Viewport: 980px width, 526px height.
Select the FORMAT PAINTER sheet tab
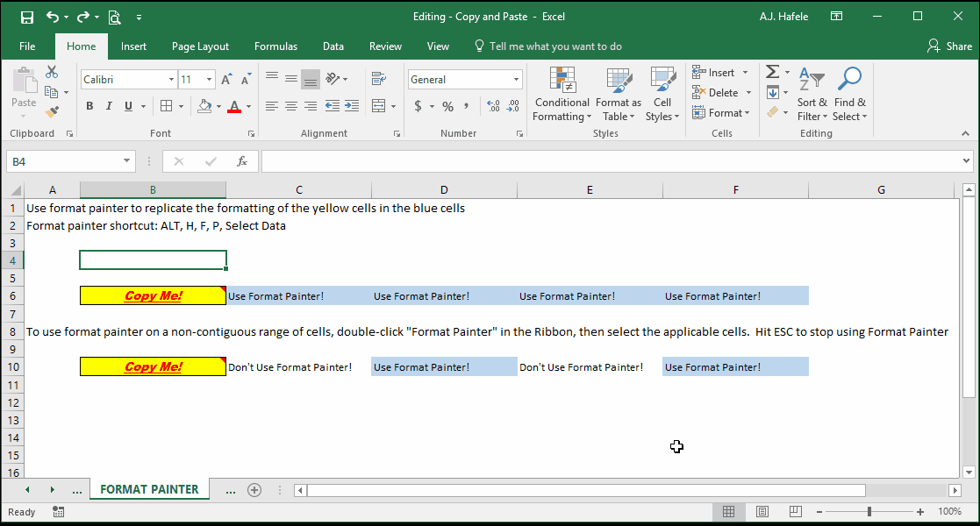149,489
